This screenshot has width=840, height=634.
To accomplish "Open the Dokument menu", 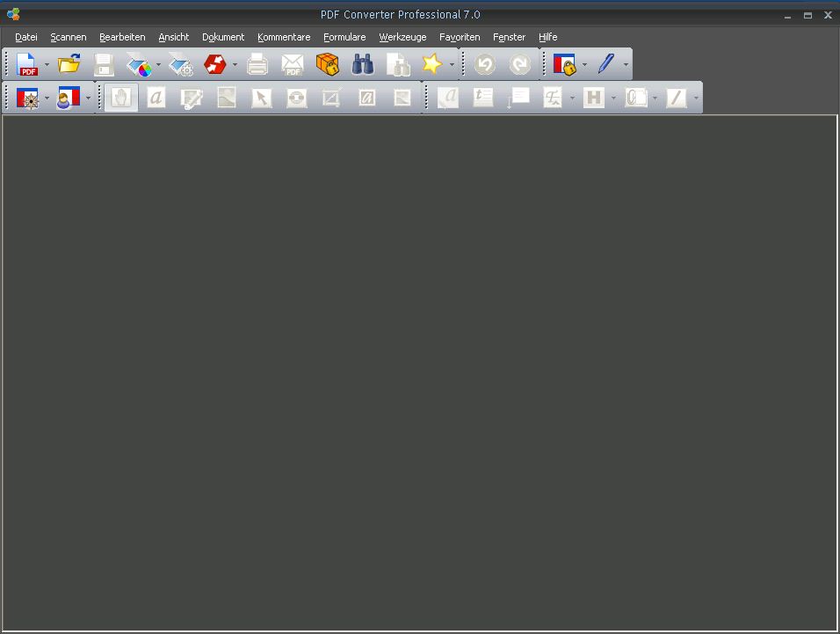I will click(x=223, y=37).
